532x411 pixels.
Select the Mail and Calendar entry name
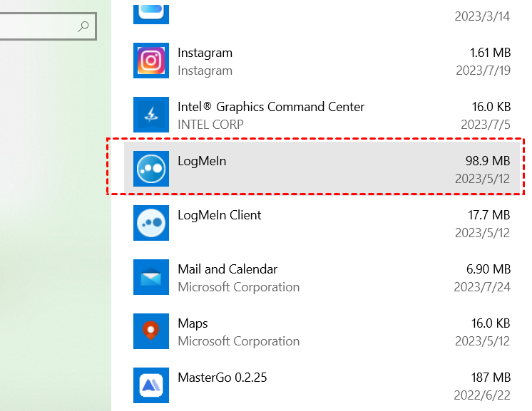[227, 269]
